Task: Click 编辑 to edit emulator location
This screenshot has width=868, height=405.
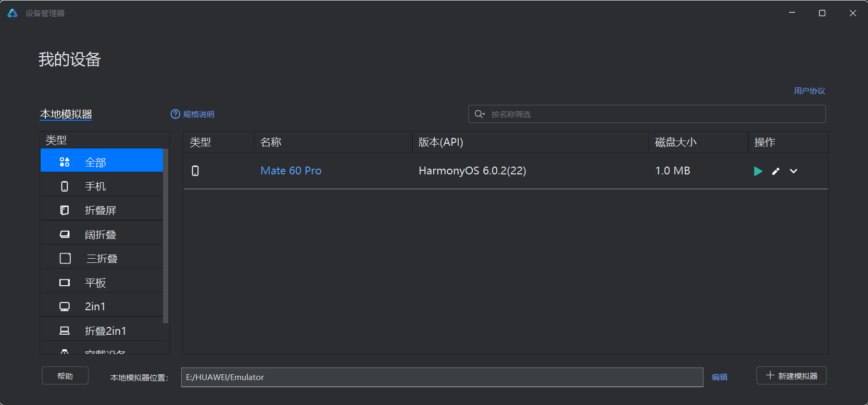Action: coord(719,377)
